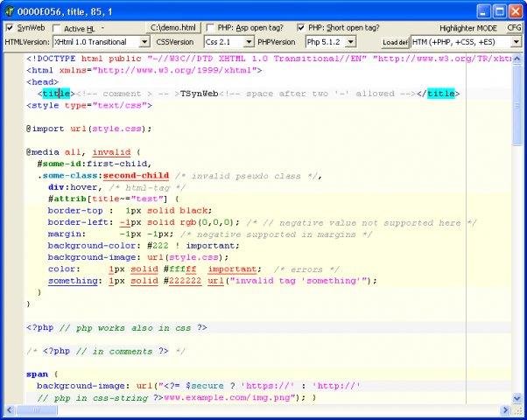This screenshot has height=420, width=527.
Task: Click the application icon in title bar
Action: click(9, 11)
